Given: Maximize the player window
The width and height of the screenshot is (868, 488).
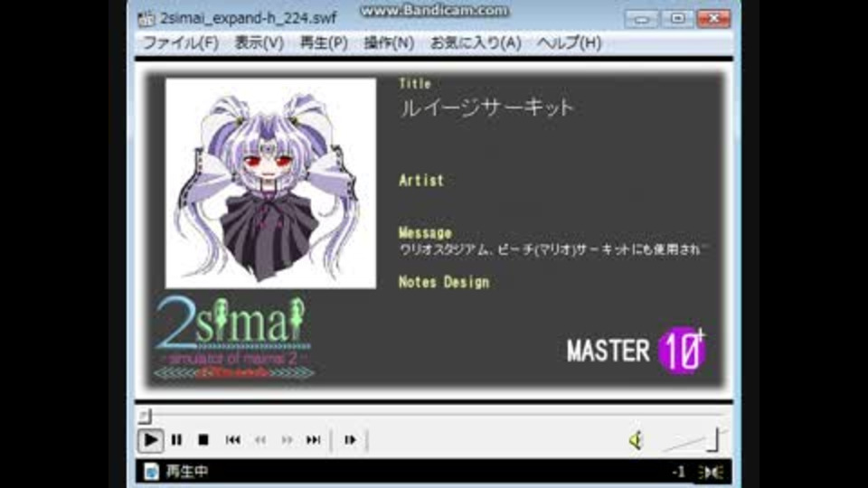Looking at the screenshot, I should [x=677, y=19].
